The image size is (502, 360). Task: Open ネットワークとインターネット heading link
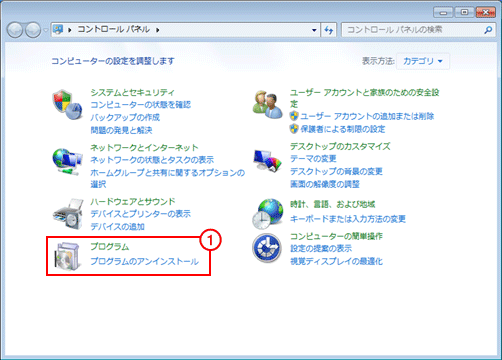(x=144, y=147)
